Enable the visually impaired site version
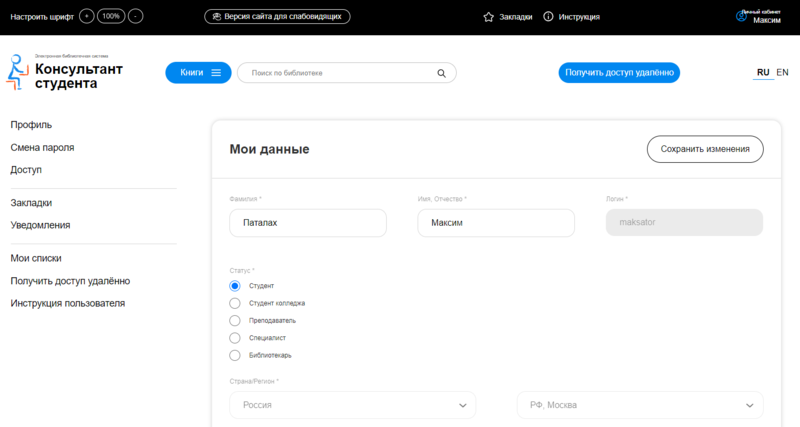This screenshot has width=800, height=427. point(277,17)
